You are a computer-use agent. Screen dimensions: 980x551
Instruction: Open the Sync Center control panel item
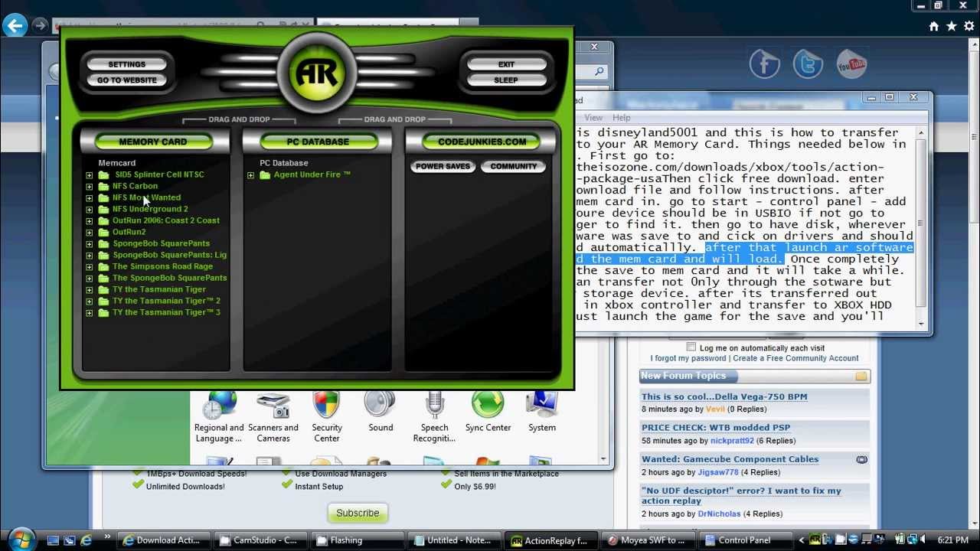point(488,413)
